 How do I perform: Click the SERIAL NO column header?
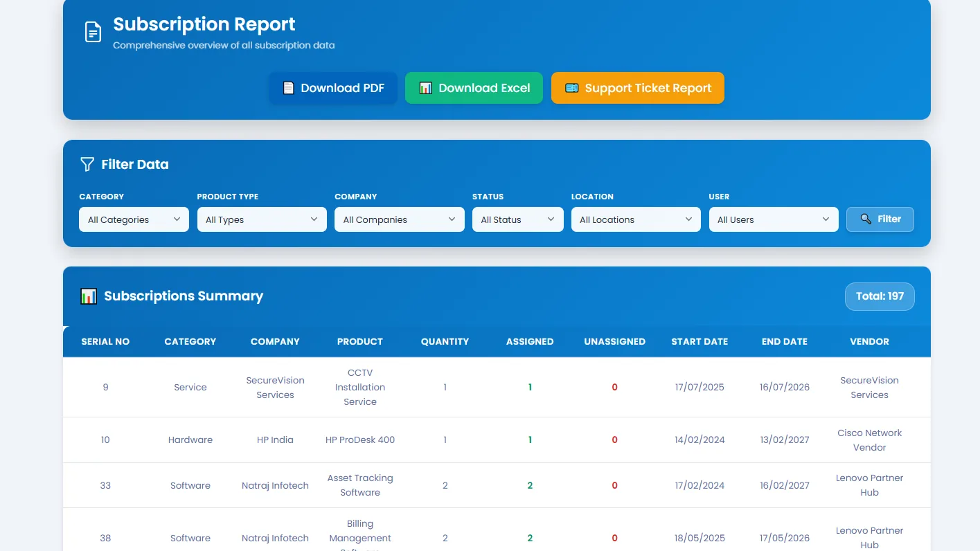105,341
